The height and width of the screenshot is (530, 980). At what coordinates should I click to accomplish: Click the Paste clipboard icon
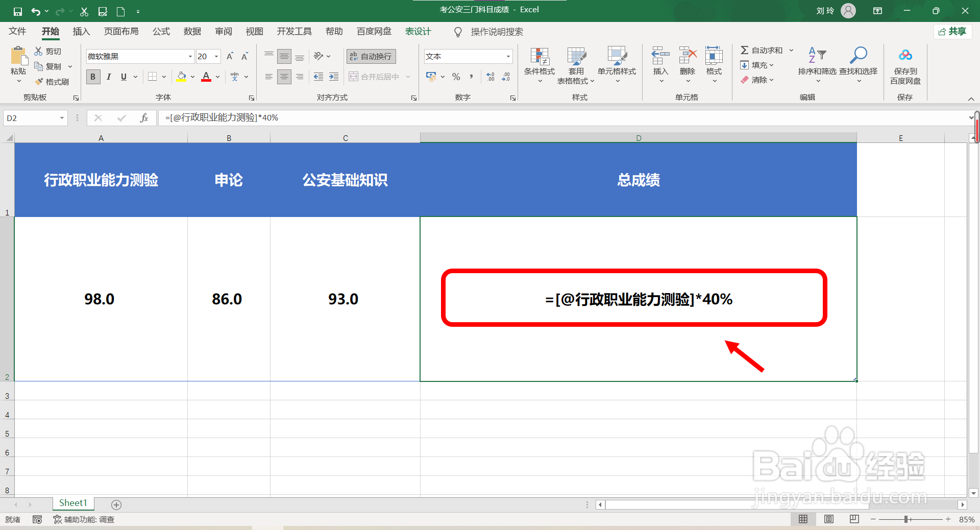tap(19, 56)
